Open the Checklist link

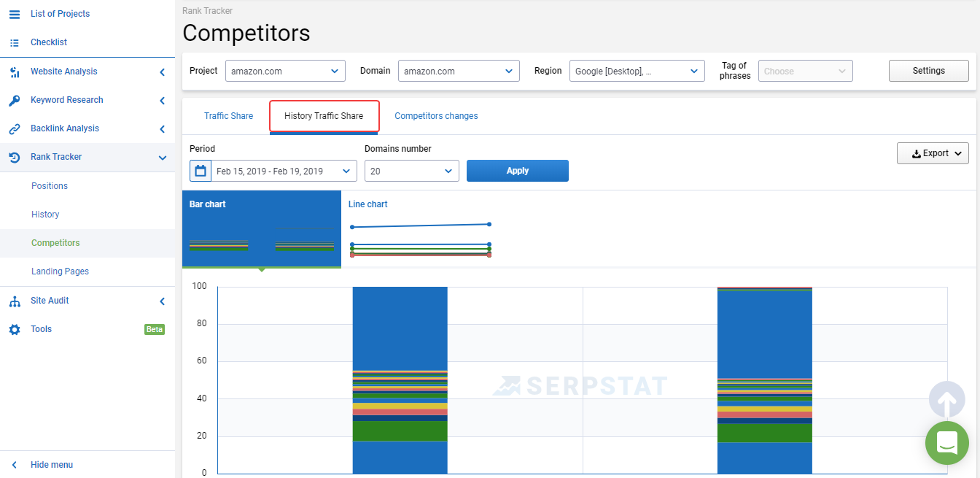49,42
